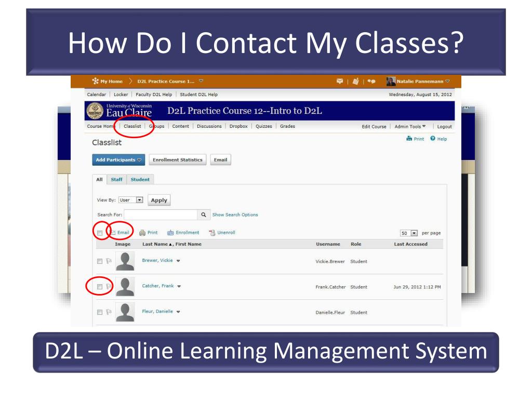Click the Apply button
Viewport: 532px width, 399px height.
pos(159,200)
